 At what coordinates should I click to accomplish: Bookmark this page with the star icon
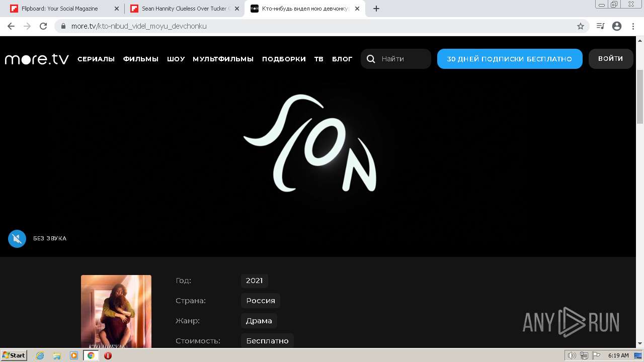click(x=581, y=26)
